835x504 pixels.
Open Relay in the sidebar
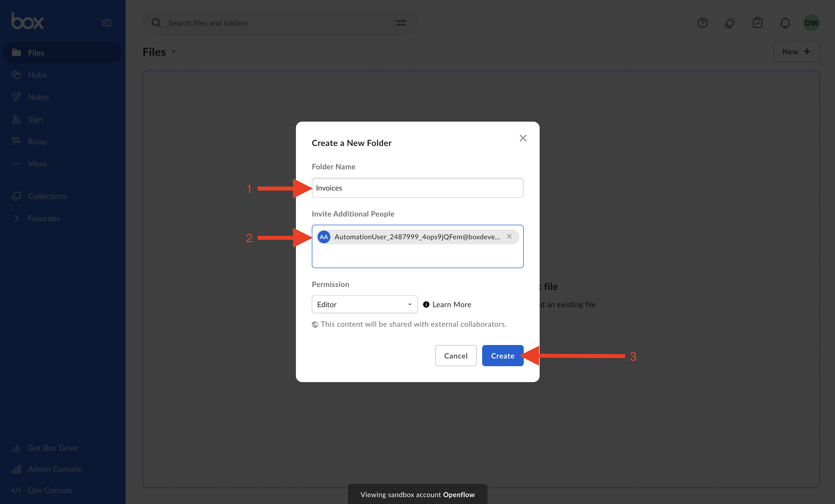click(37, 141)
